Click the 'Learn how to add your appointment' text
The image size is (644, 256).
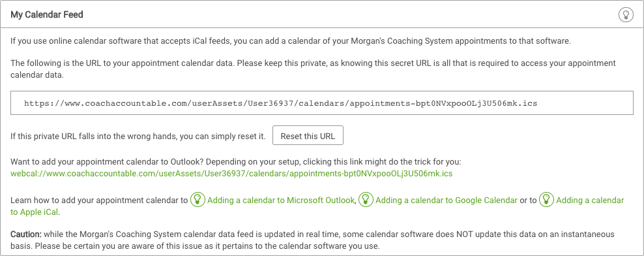coord(99,200)
